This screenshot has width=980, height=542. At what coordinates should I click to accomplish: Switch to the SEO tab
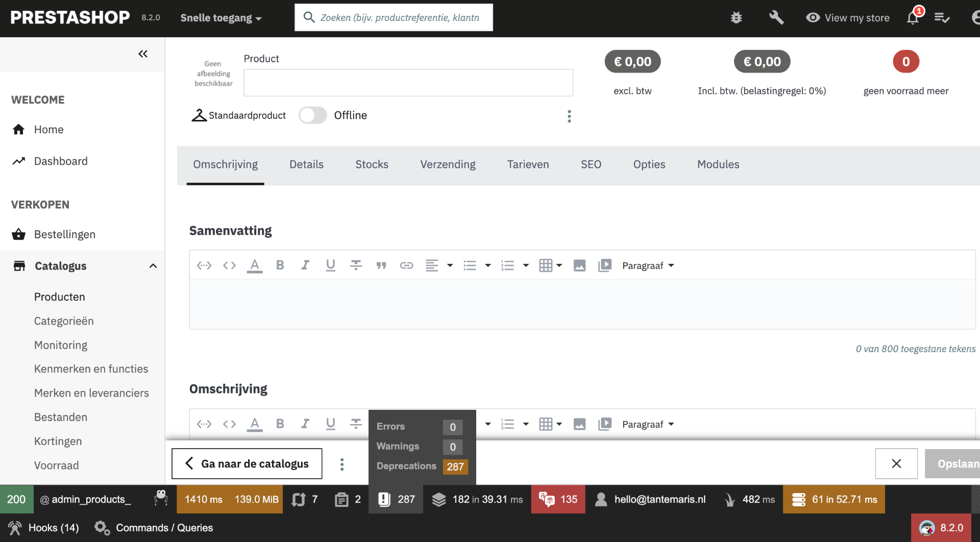[591, 164]
